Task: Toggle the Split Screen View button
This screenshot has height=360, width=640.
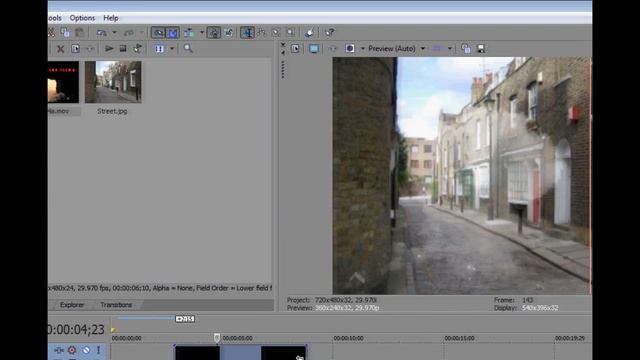Action: coord(350,49)
